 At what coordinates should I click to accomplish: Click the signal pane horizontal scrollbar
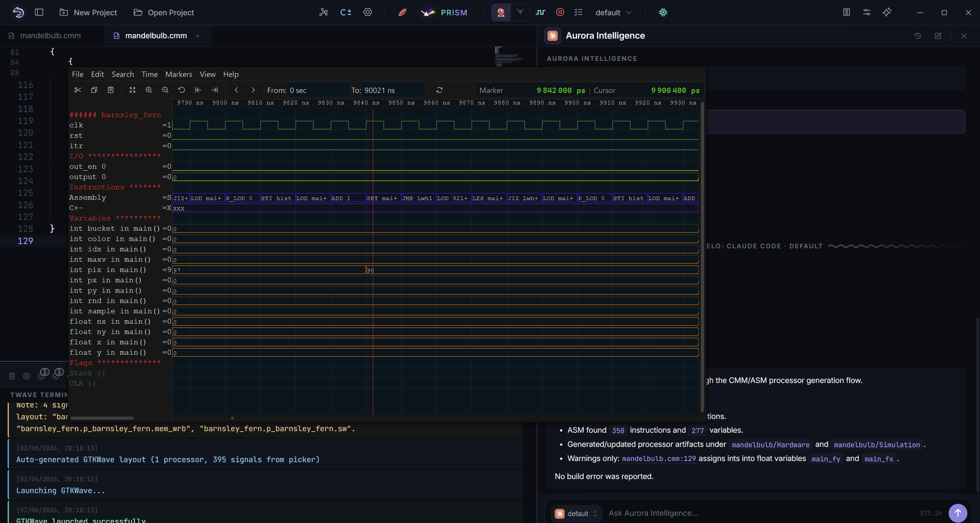click(x=102, y=418)
